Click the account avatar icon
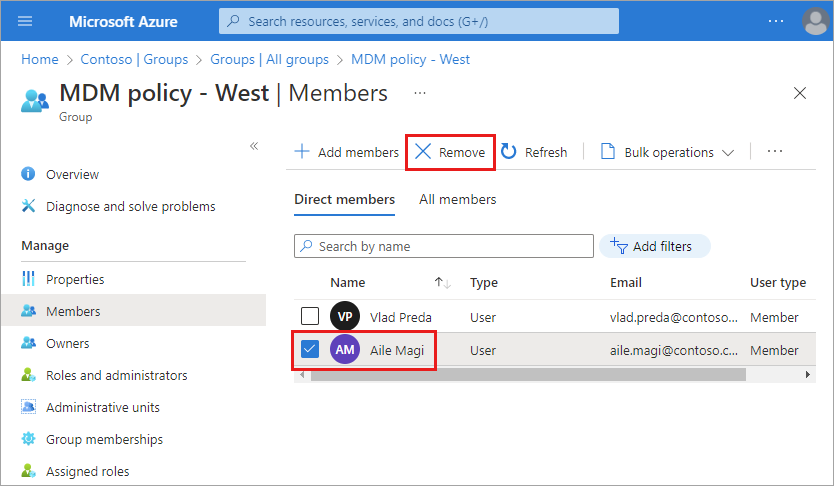This screenshot has height=486, width=834. pos(815,21)
